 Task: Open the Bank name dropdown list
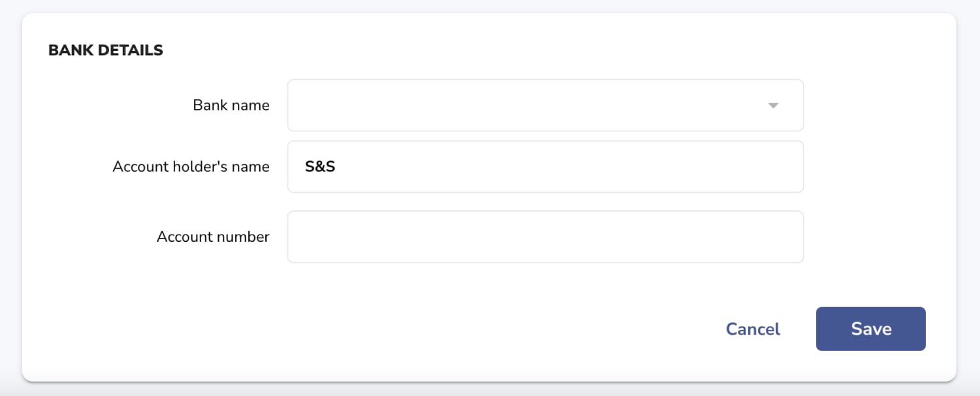(546, 105)
